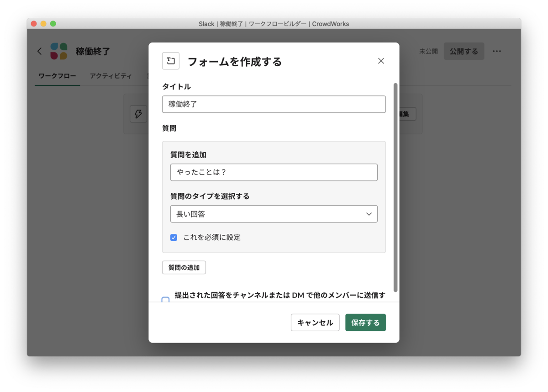Open the 長い回答 question type dropdown

click(274, 214)
